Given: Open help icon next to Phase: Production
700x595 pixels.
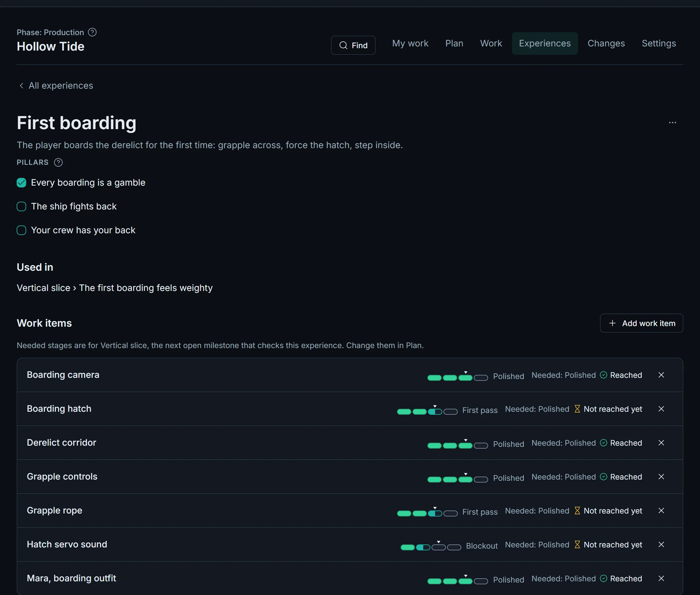Looking at the screenshot, I should [x=92, y=32].
